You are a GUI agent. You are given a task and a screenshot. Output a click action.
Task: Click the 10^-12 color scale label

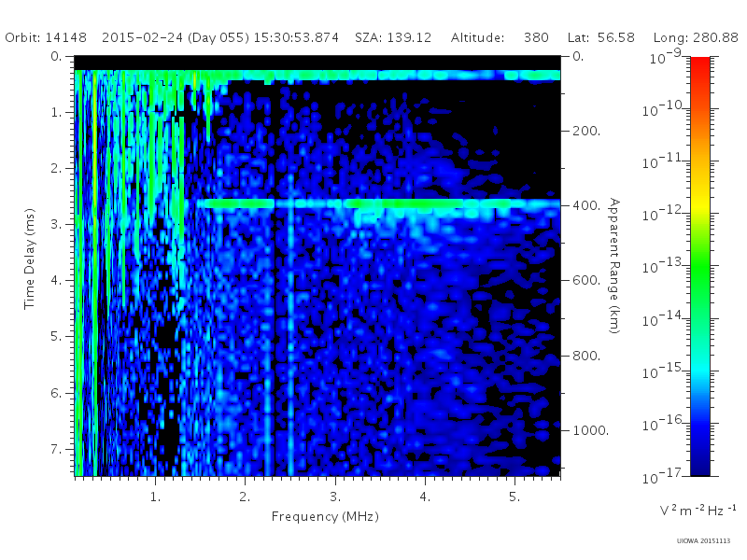(664, 214)
